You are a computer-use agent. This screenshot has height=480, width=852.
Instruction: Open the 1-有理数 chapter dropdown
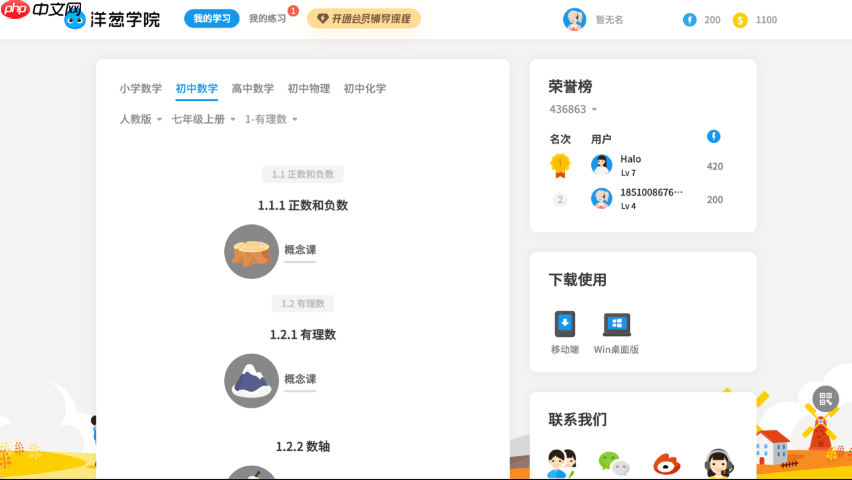271,119
